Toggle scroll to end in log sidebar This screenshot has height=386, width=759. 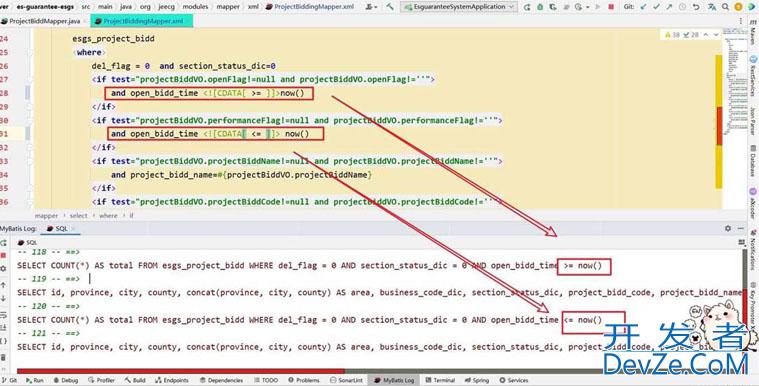pos(3,328)
